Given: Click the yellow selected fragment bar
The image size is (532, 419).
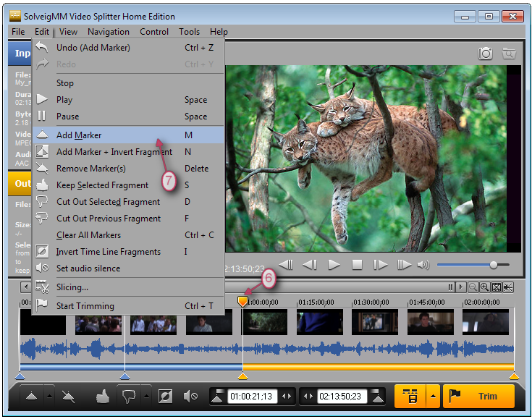Looking at the screenshot, I should coord(379,367).
